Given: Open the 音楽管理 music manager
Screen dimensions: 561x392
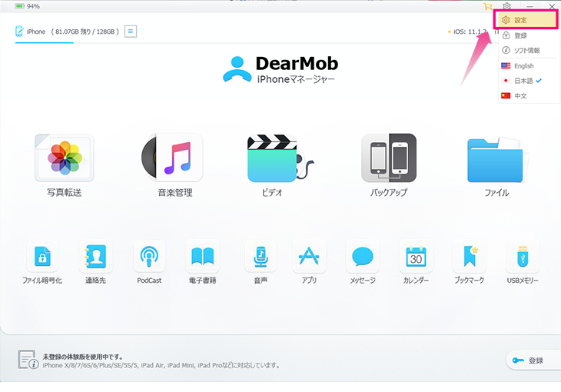Looking at the screenshot, I should pos(172,158).
